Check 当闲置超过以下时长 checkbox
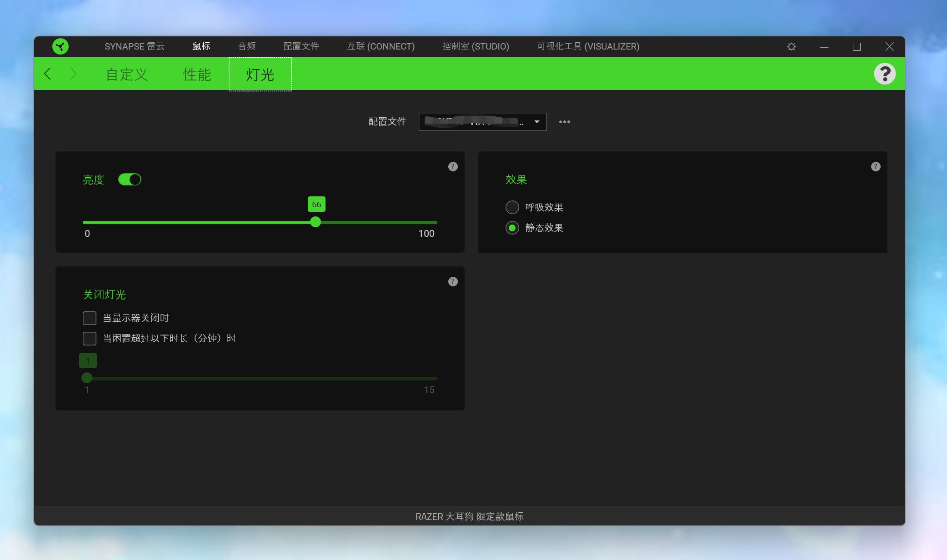This screenshot has height=560, width=947. (90, 339)
